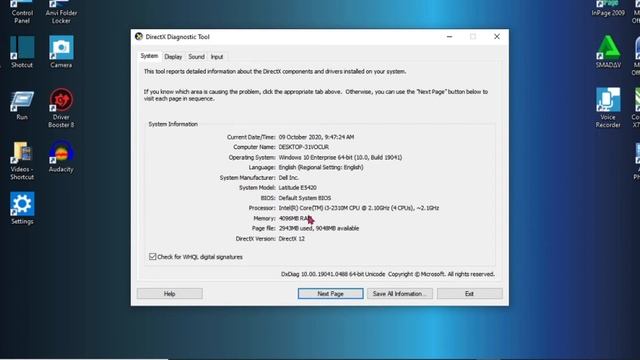Click the Exit button

pos(469,293)
